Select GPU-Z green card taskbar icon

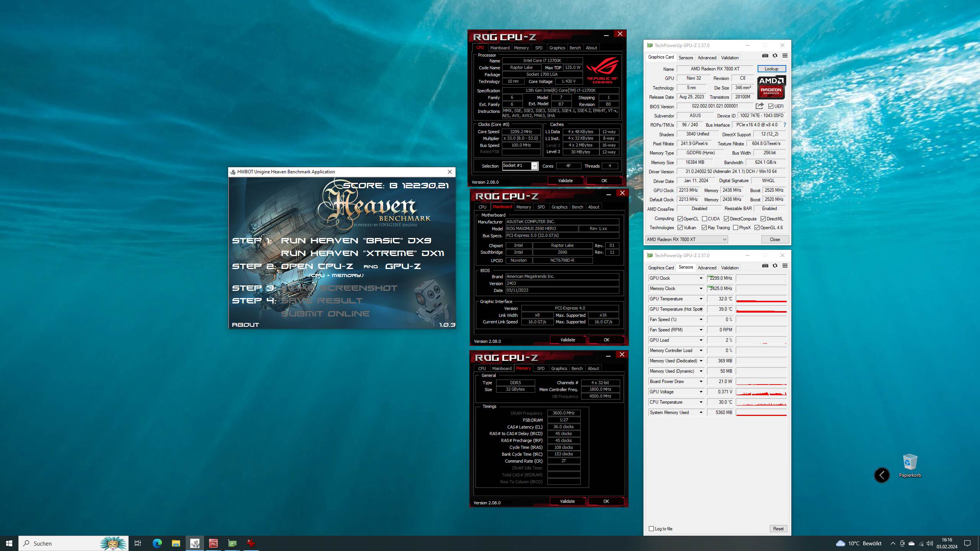point(232,543)
